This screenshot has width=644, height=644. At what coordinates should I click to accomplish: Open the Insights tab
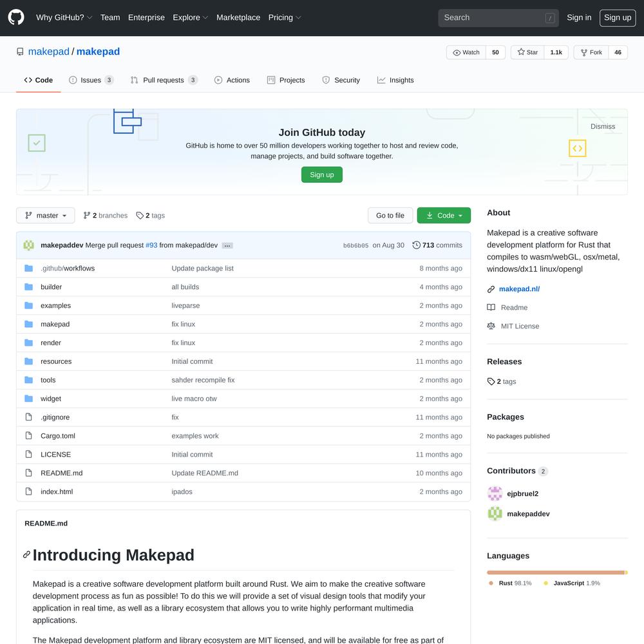[395, 80]
